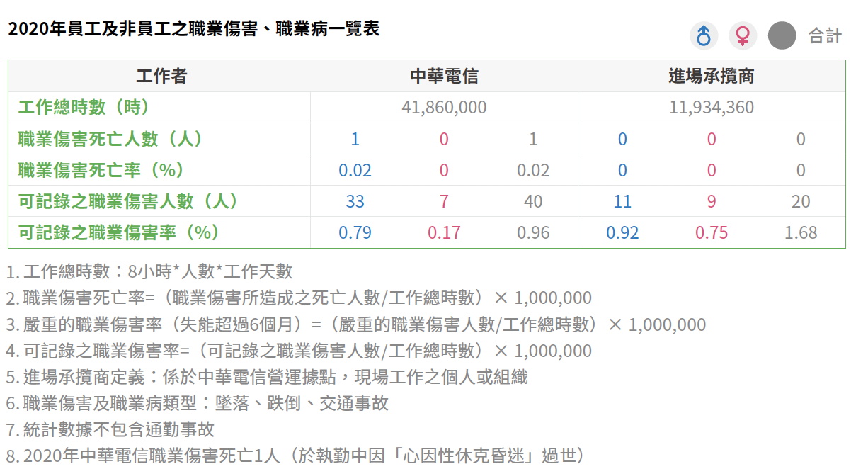Select footnote 8 about 心因性休克昏迷
The width and height of the screenshot is (868, 469).
click(x=295, y=456)
